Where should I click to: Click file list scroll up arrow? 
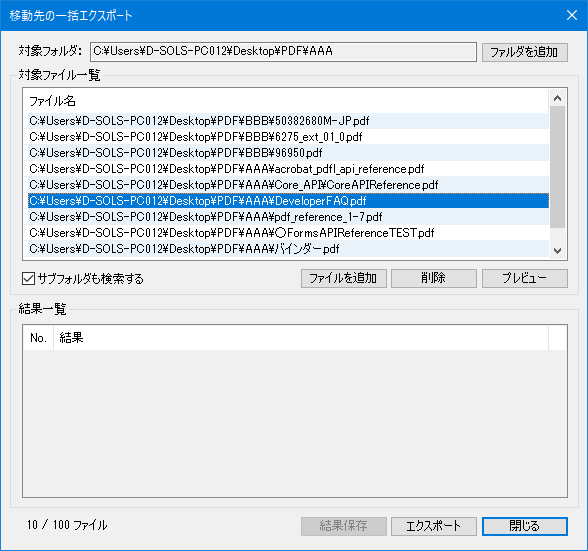pos(558,98)
